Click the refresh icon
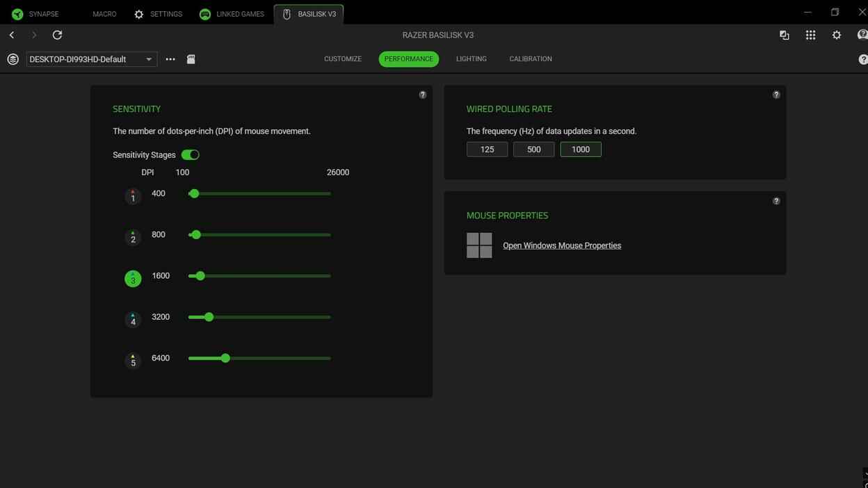 [x=57, y=35]
